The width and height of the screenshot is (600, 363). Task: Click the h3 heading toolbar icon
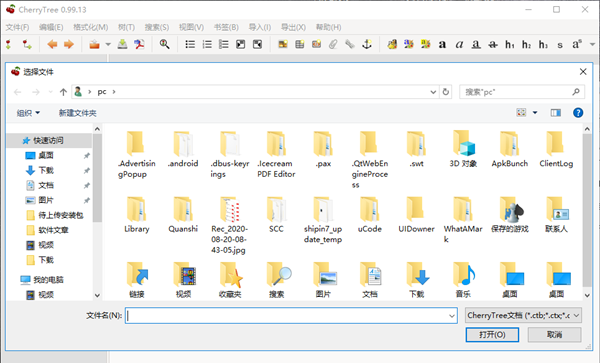[x=543, y=44]
